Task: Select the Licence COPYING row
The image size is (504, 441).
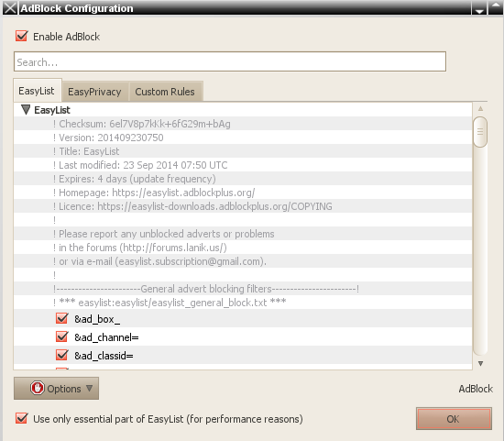Action: 243,206
